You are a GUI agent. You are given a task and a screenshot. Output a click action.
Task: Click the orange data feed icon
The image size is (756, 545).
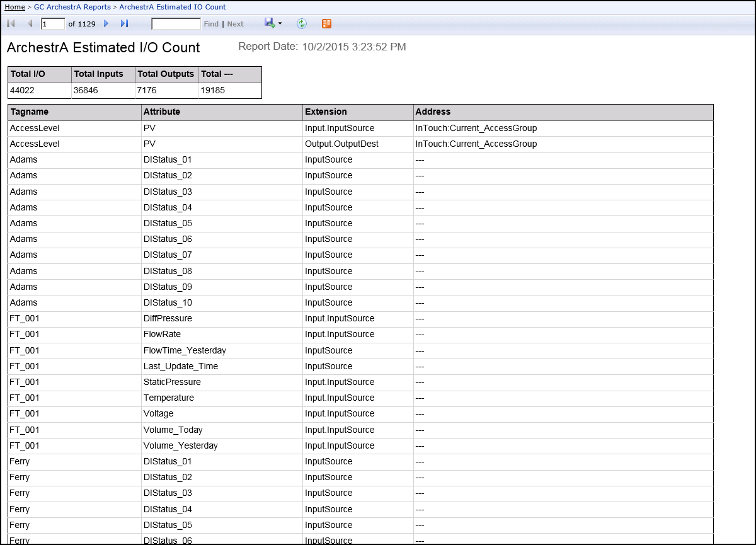[x=326, y=24]
